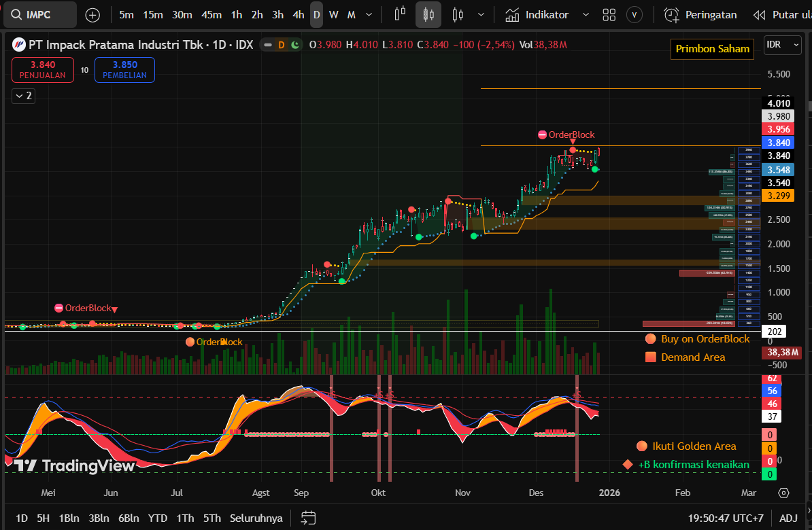
Task: Toggle the ADJ adjusted data button
Action: (x=788, y=518)
